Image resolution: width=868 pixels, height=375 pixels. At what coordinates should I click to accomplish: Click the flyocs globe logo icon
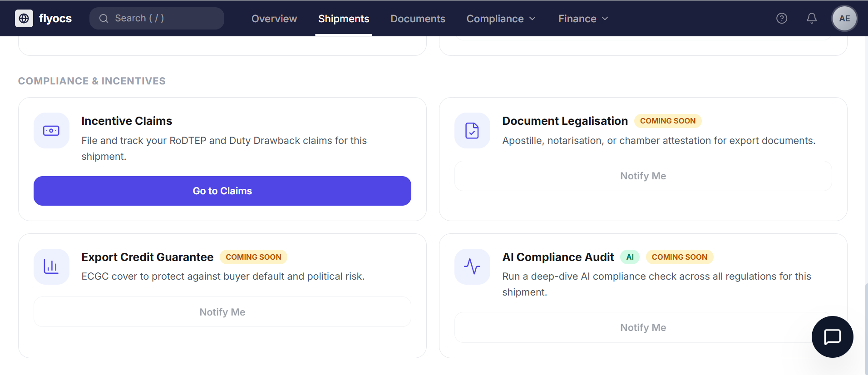click(24, 18)
